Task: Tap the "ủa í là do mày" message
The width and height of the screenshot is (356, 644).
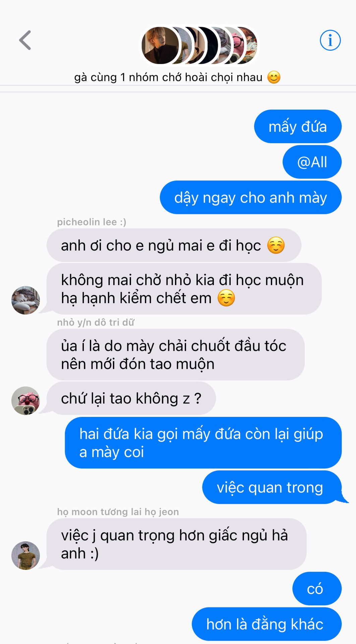Action: click(175, 355)
